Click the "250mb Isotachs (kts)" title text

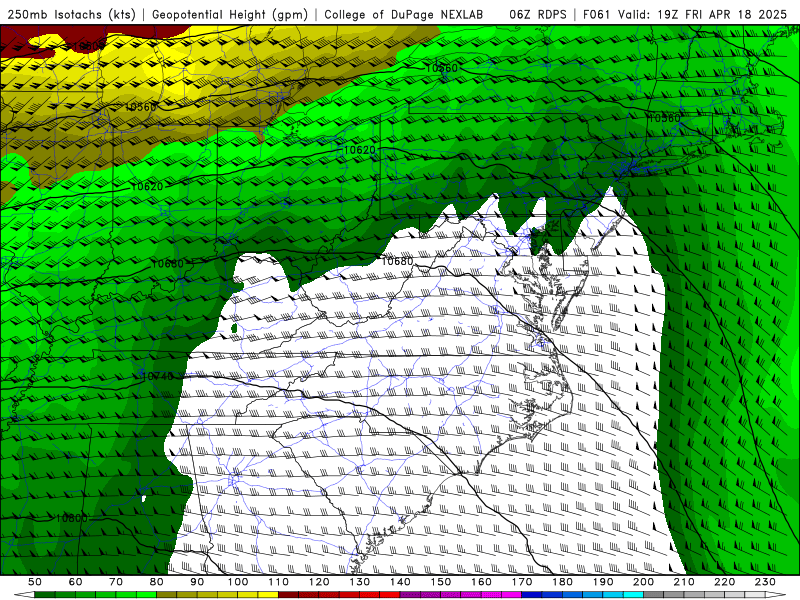[x=72, y=14]
